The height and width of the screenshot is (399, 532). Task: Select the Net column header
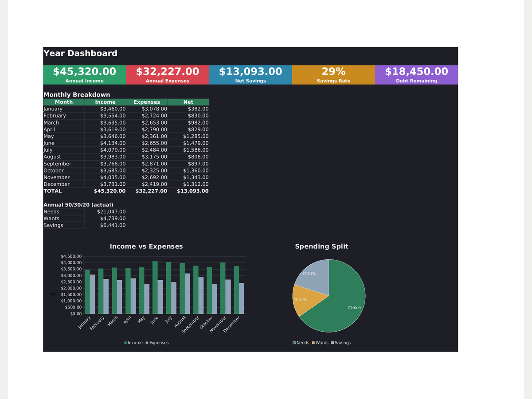point(188,102)
